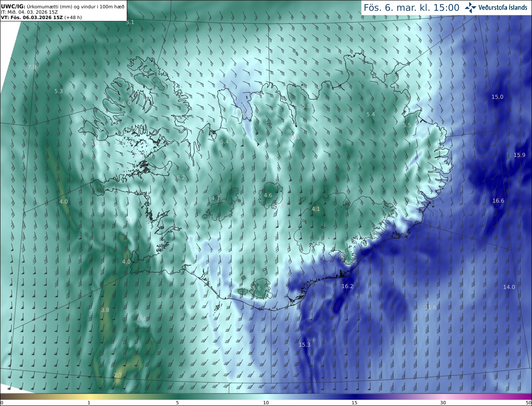Click the 'UWC/IG: Úrkomumætti (mm)' title line

62,6
